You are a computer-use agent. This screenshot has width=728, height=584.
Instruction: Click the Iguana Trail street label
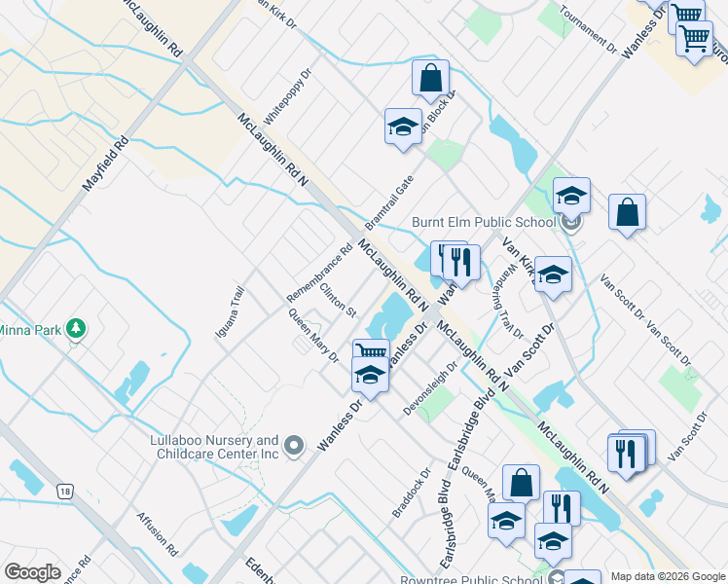[230, 312]
